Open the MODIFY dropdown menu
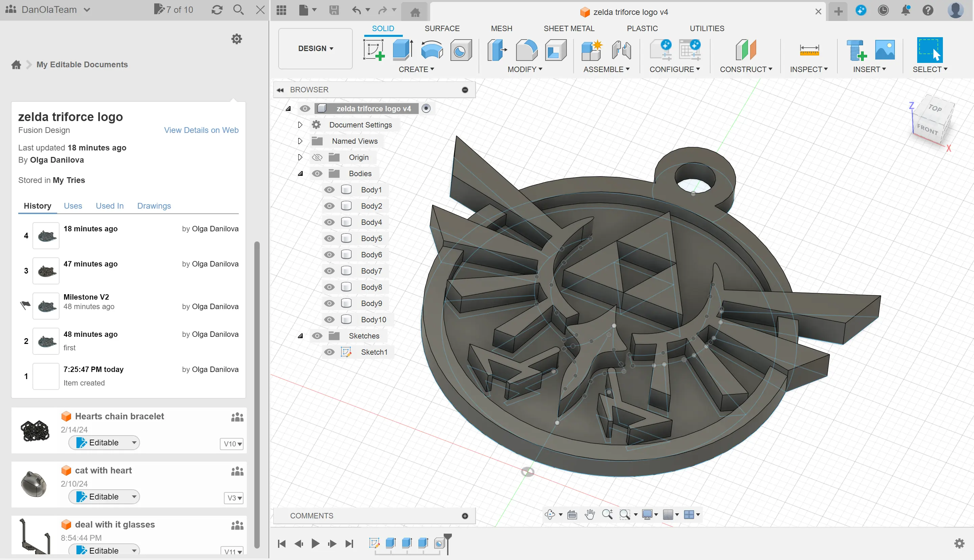974x560 pixels. tap(525, 70)
